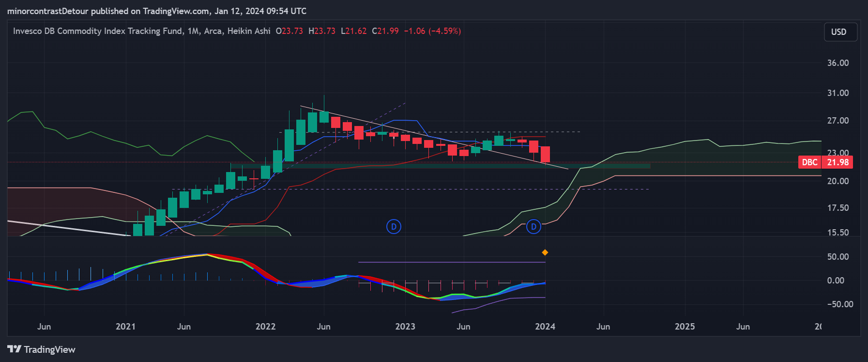Click the orange diamond marker in indicator pane
Viewport: 868px width, 362px height.
[x=545, y=252]
